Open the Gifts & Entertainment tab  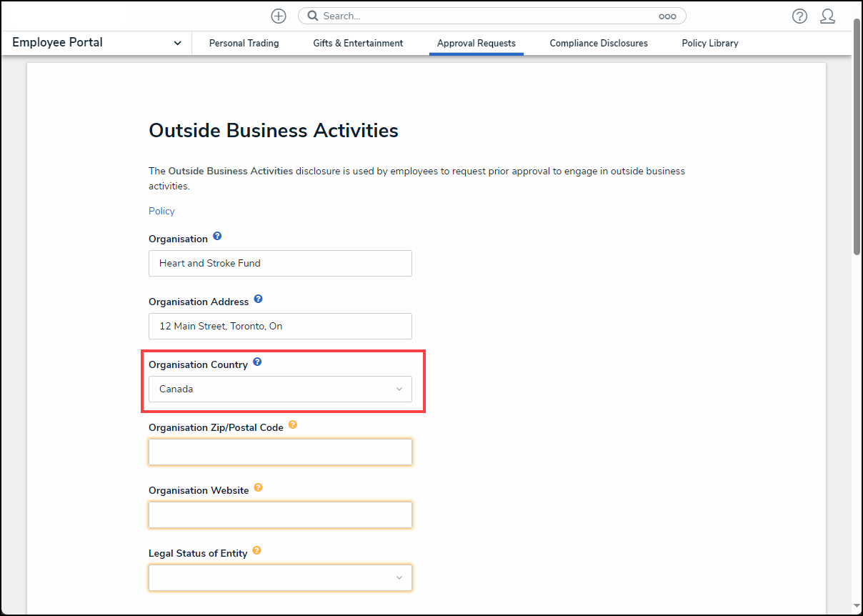click(x=358, y=43)
